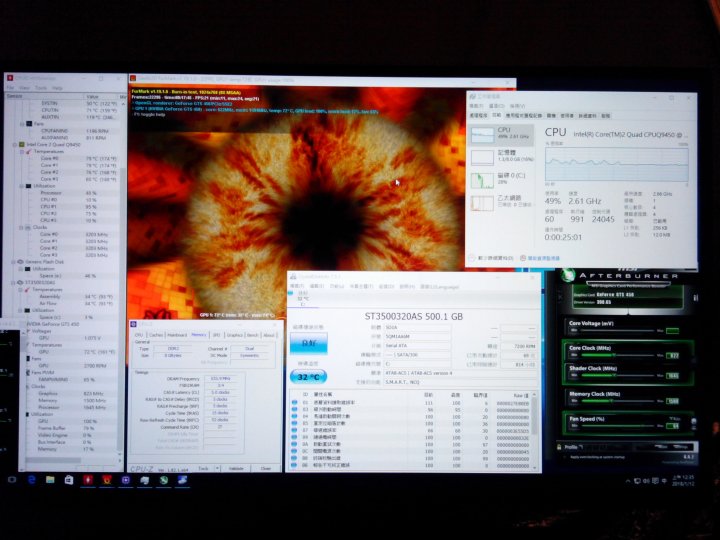The image size is (720, 540).
Task: Collapse the Fans node in HWMonitor
Action: click(22, 124)
